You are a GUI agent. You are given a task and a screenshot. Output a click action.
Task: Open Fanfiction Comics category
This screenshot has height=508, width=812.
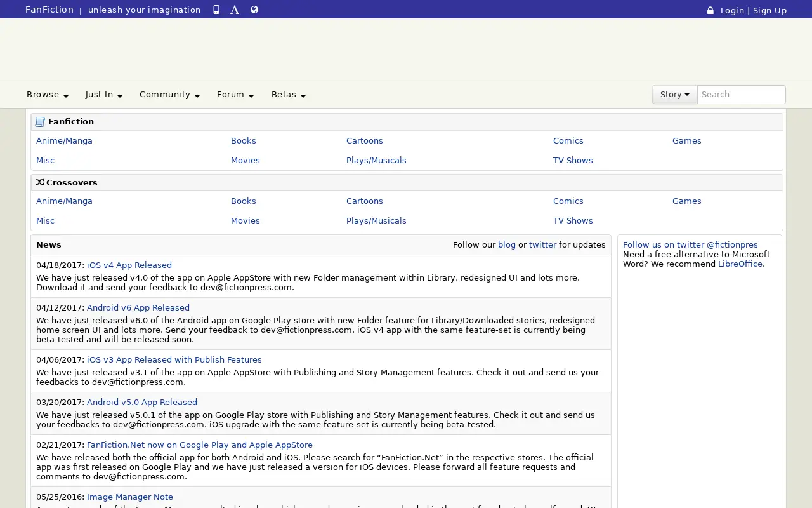568,141
